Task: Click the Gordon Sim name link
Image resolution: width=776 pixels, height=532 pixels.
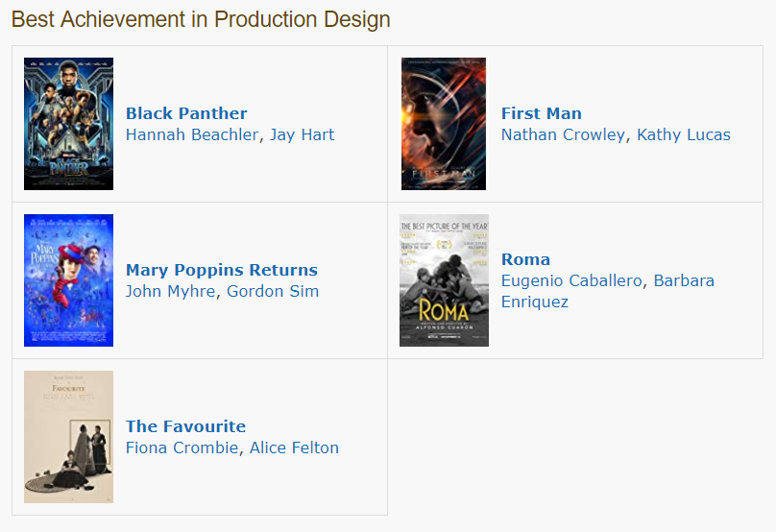Action: (273, 291)
